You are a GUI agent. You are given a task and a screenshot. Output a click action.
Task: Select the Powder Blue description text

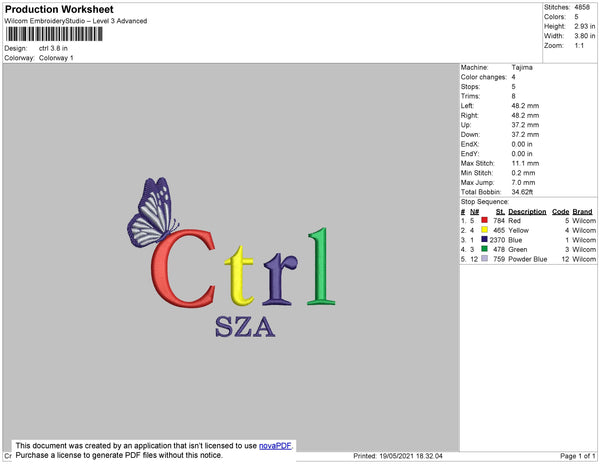coord(528,259)
